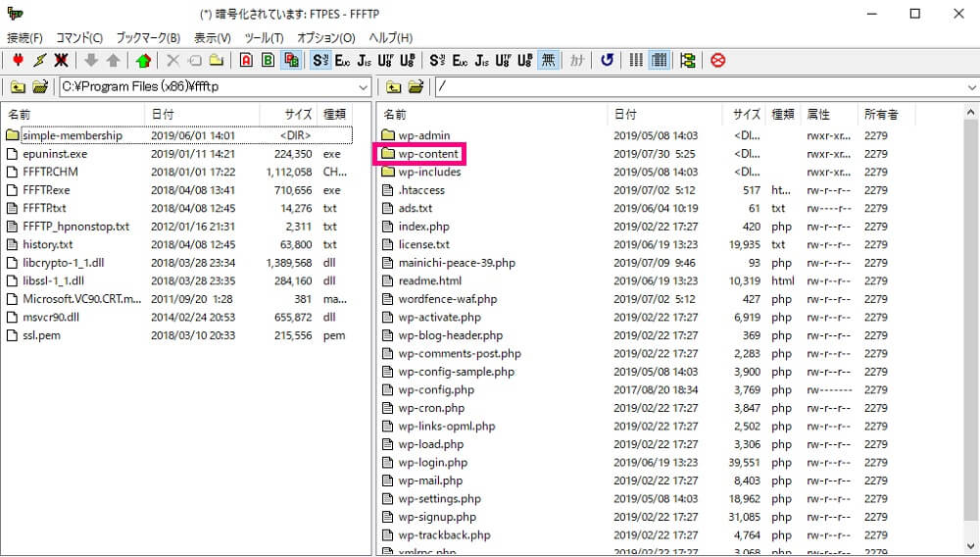Open change-folder icon beside local path
Viewport: 980px width, 557px height.
point(40,87)
